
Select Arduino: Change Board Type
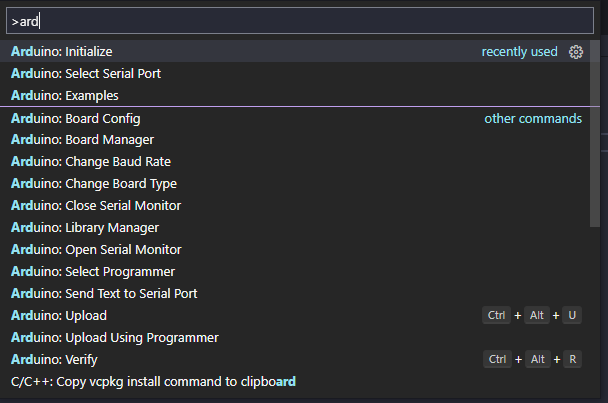pyautogui.click(x=295, y=183)
